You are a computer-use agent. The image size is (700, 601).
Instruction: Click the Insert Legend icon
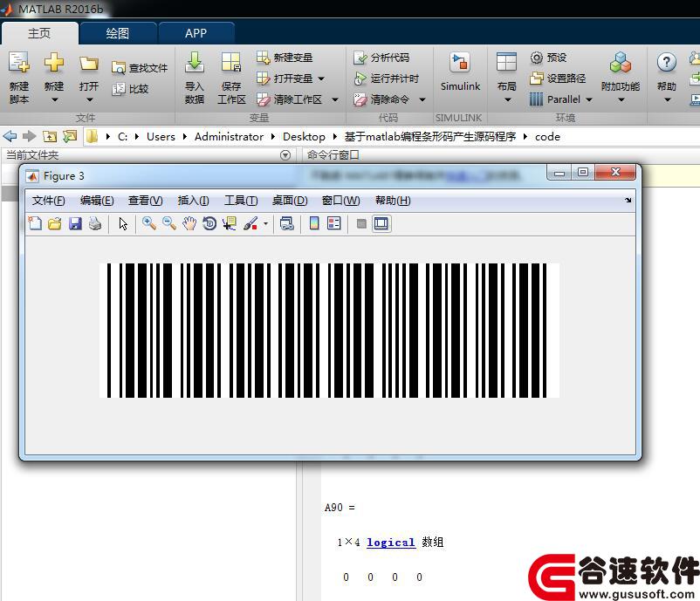coord(334,223)
